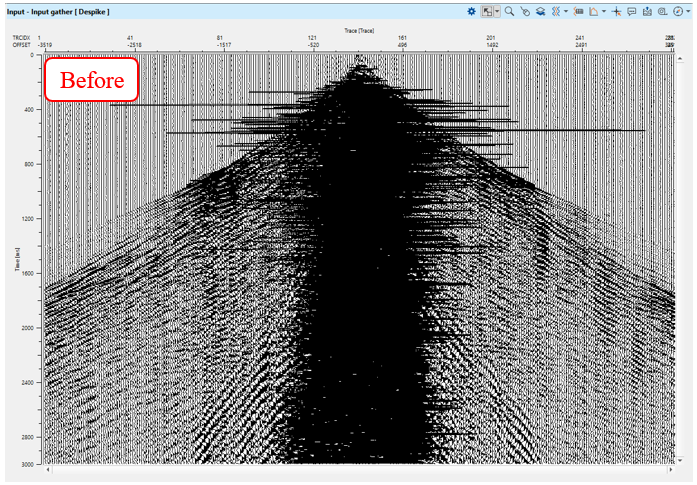This screenshot has height=485, width=697.
Task: Activate the picking tool icon
Action: click(525, 12)
